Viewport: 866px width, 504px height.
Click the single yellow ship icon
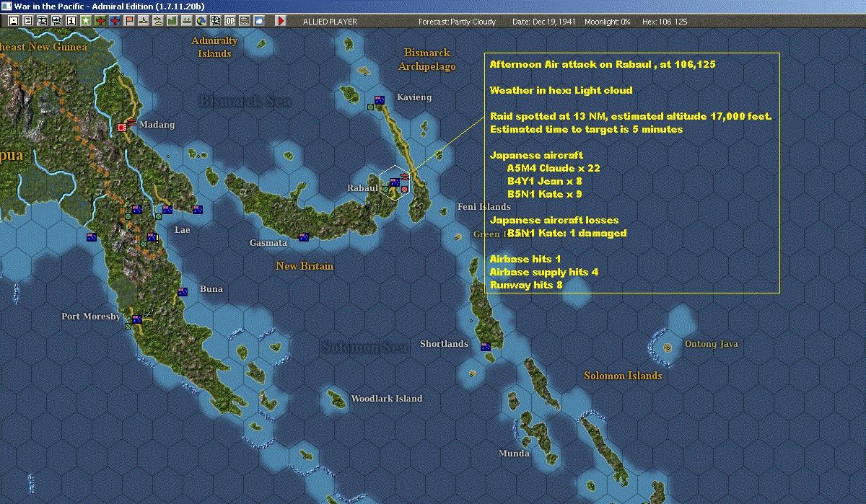coord(144,22)
